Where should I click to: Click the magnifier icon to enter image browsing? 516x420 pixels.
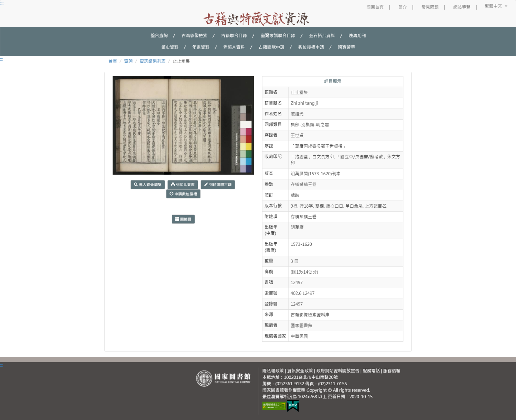(136, 185)
